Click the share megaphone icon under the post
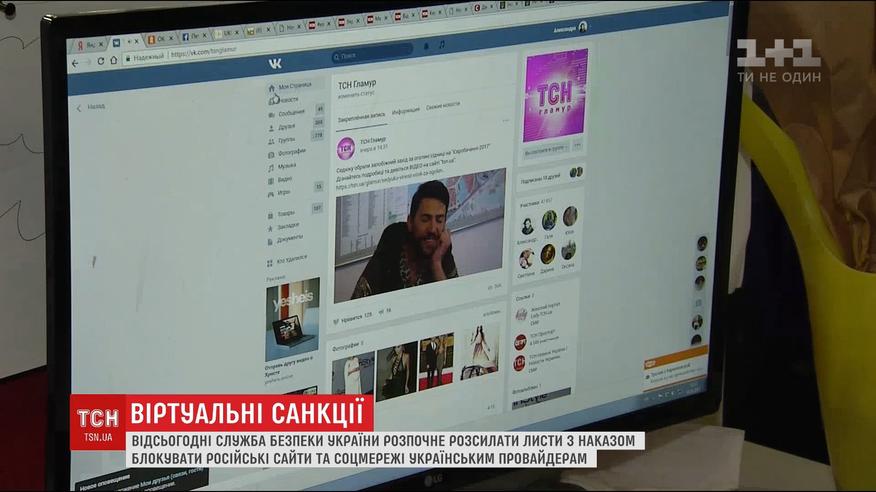The width and height of the screenshot is (876, 492). tap(382, 312)
